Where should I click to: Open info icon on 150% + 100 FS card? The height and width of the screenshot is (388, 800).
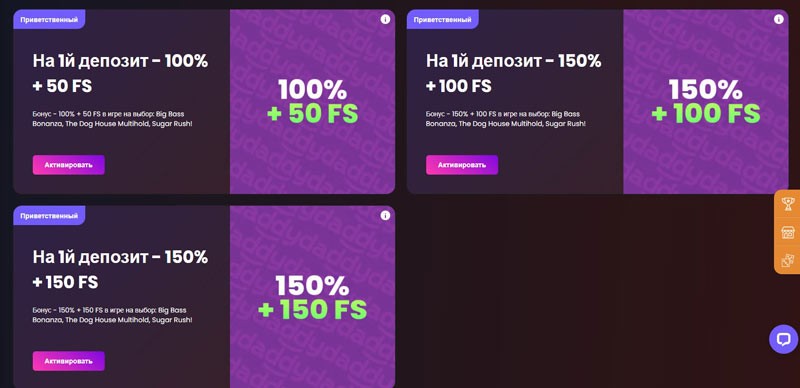pos(779,19)
